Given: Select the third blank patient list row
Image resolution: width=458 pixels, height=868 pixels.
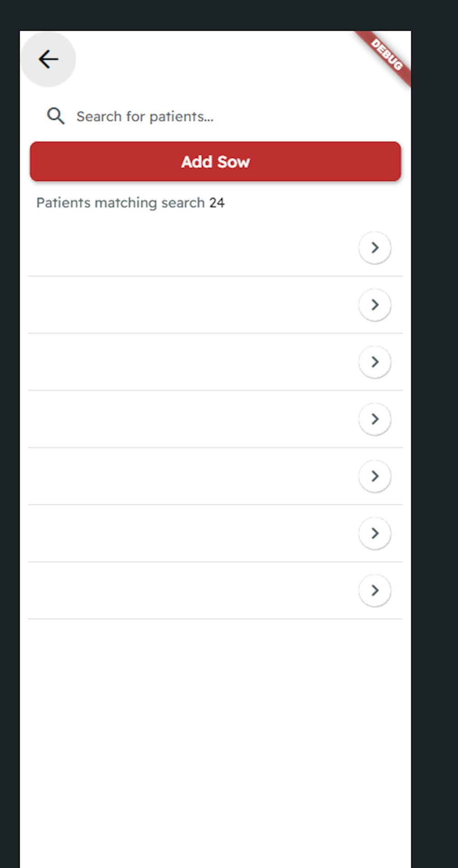Looking at the screenshot, I should coord(183,362).
